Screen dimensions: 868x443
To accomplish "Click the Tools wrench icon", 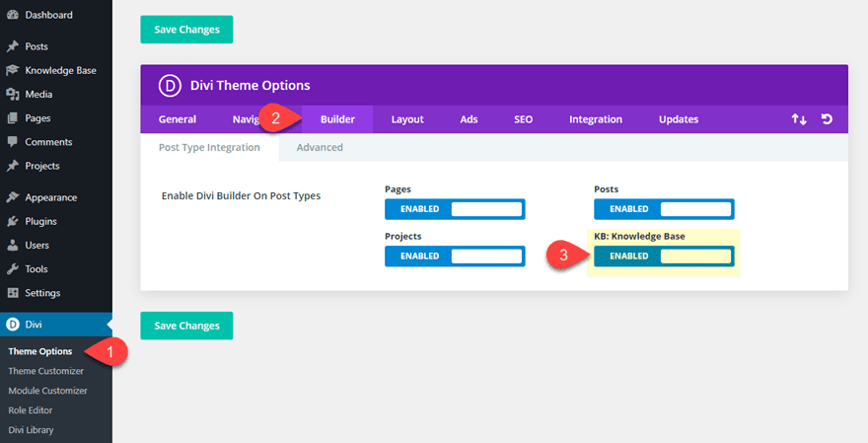I will 12,268.
